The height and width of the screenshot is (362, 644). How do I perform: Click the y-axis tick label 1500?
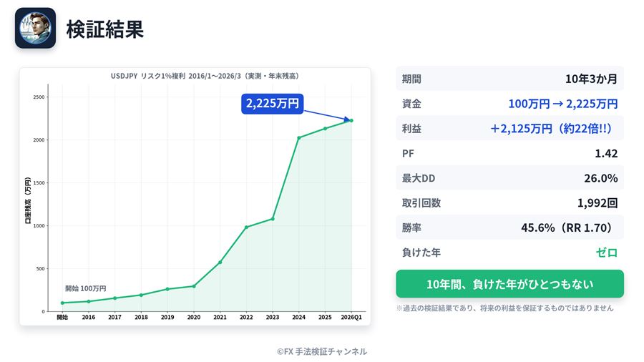pyautogui.click(x=39, y=183)
